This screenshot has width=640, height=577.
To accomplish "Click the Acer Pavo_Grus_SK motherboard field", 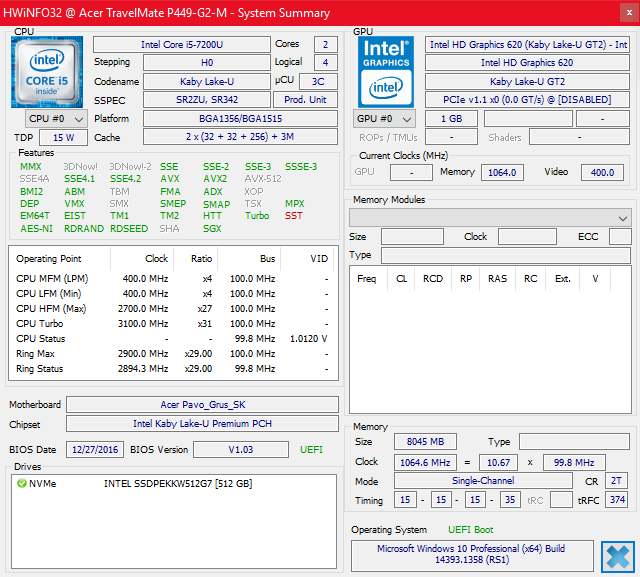I will click(203, 405).
